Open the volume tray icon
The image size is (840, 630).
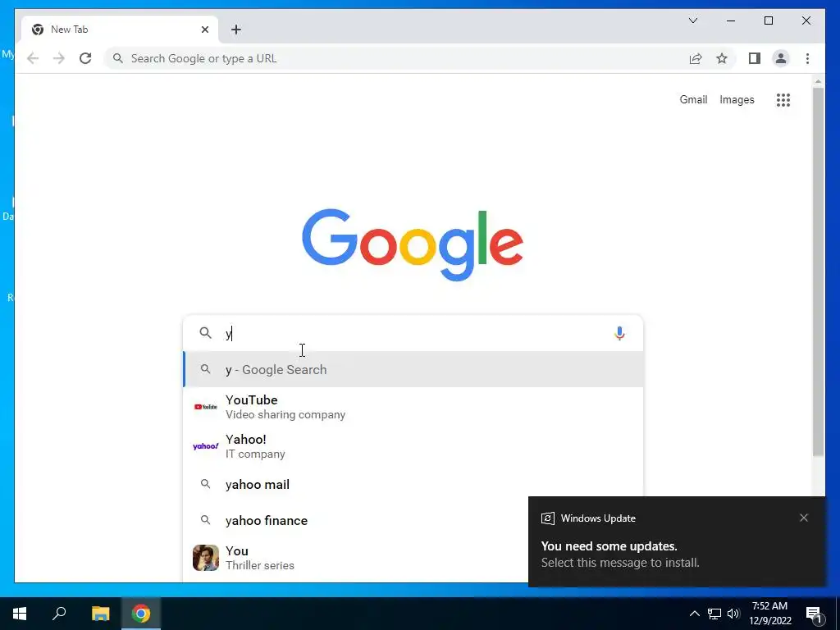coord(733,614)
